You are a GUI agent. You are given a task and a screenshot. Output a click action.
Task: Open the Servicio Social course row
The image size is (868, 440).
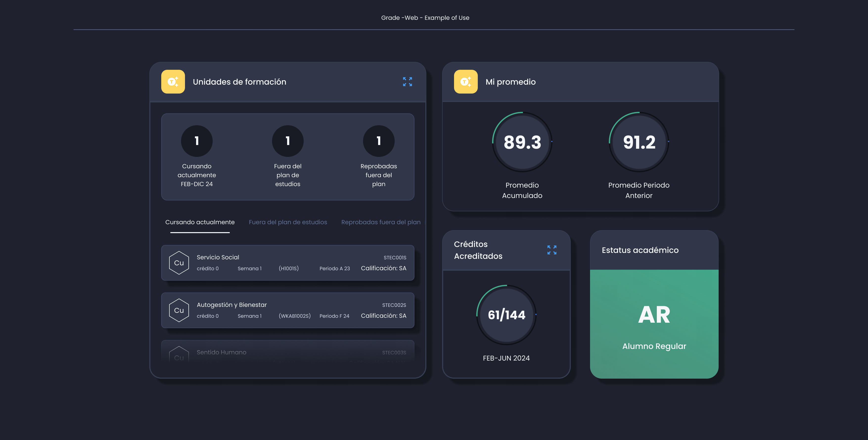[288, 263]
